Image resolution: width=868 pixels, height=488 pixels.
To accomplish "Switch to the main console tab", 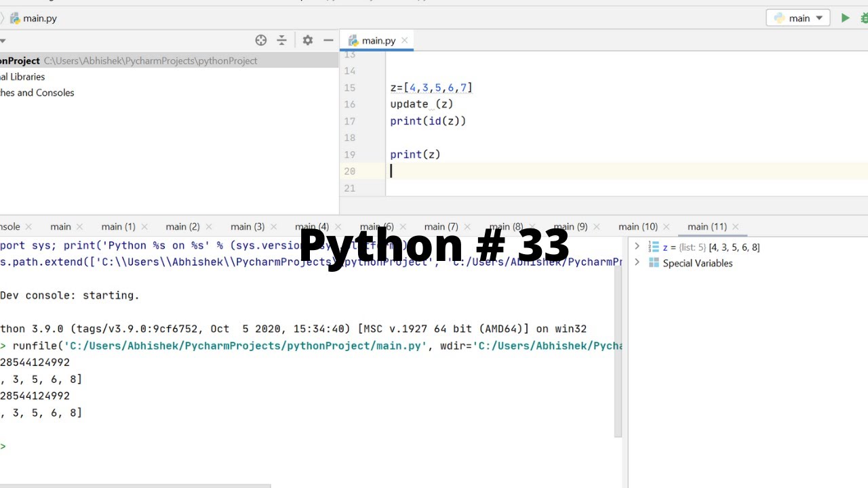I will pos(60,226).
